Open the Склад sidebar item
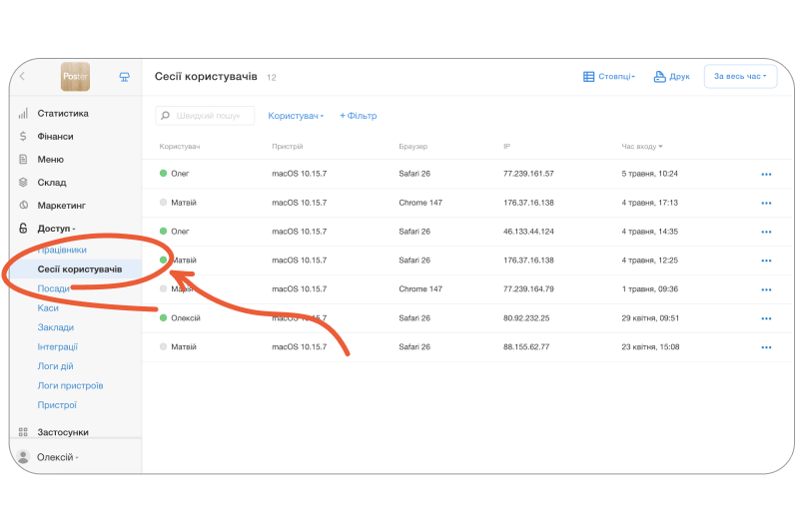The image size is (799, 532). 52,183
